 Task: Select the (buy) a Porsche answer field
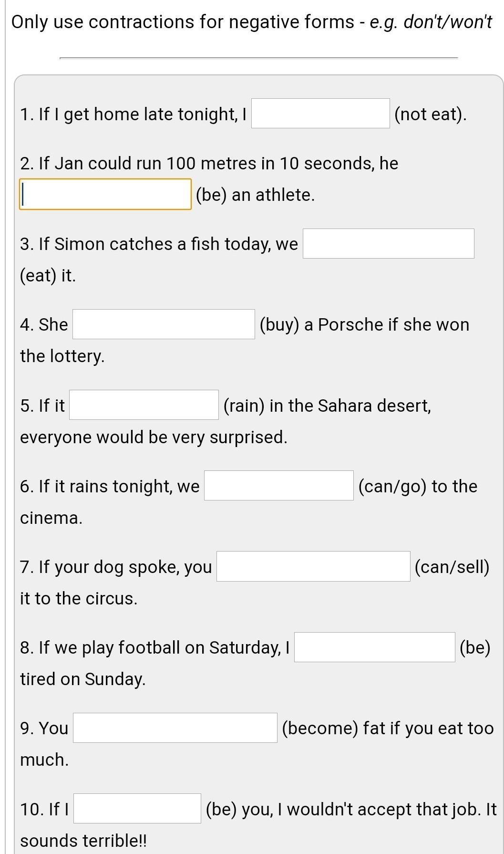(164, 324)
